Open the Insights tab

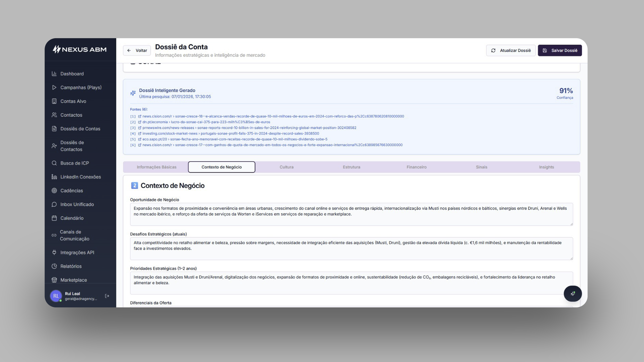point(546,167)
